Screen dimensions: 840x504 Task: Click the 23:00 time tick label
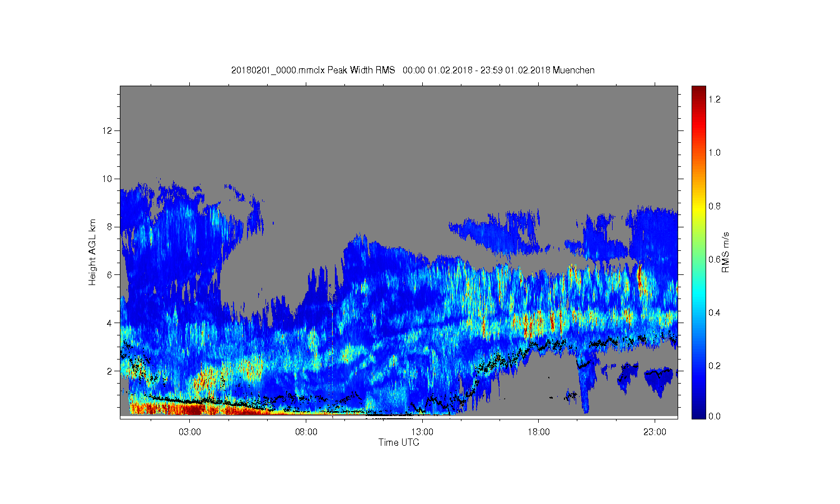tap(655, 432)
